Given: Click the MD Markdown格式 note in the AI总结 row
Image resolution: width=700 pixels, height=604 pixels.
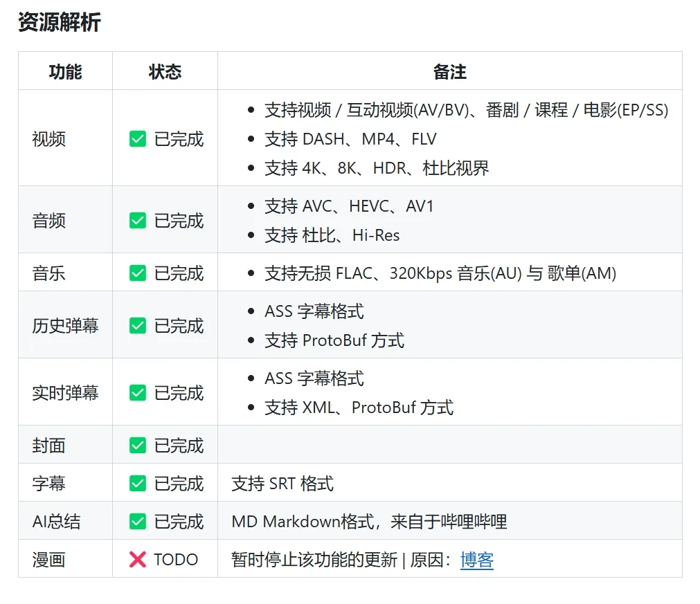Looking at the screenshot, I should coord(369,522).
